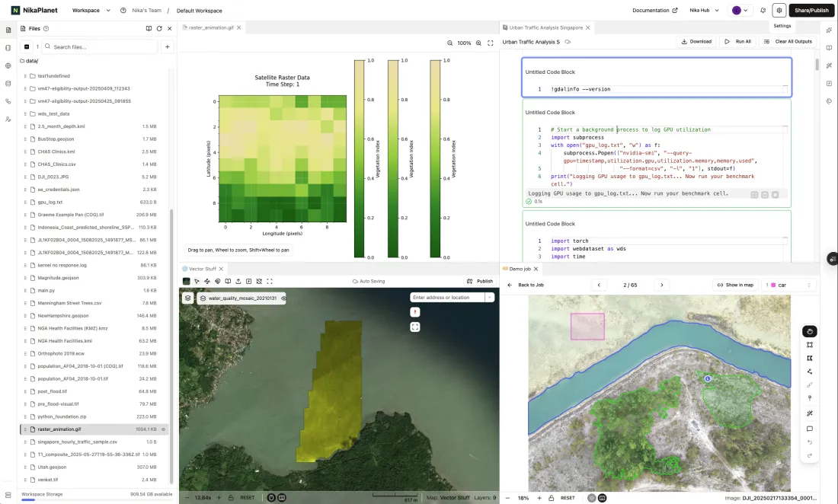Focus the Search files input

[x=100, y=47]
